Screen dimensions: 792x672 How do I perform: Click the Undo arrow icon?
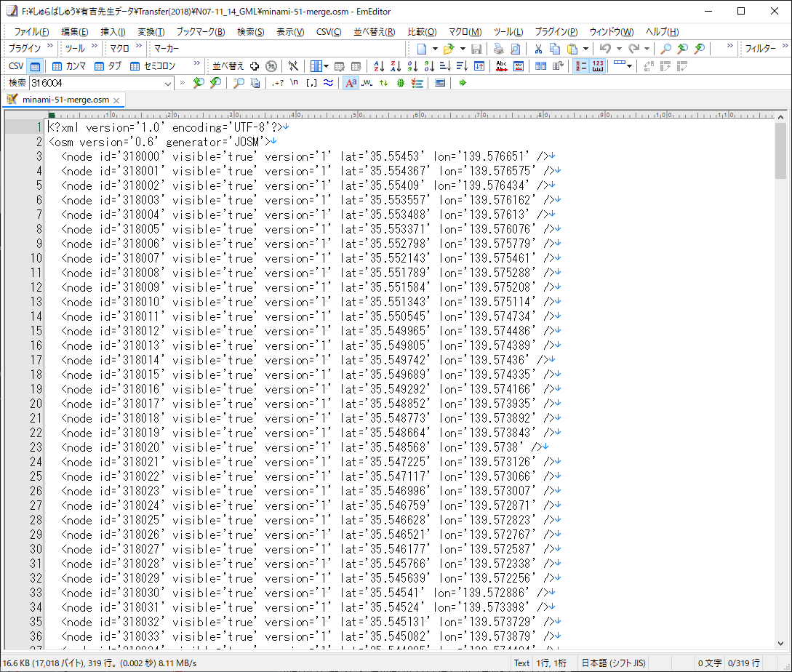coord(605,49)
